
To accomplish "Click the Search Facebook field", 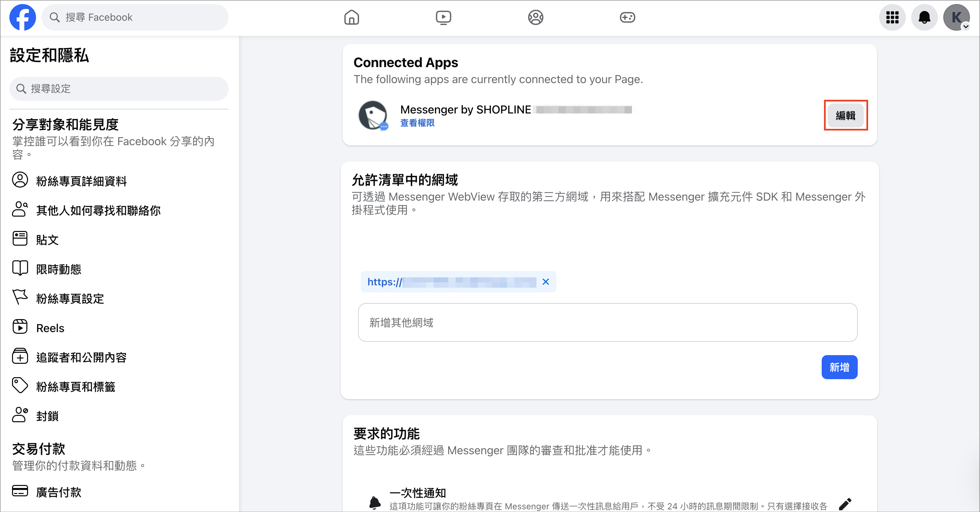I will (x=135, y=17).
